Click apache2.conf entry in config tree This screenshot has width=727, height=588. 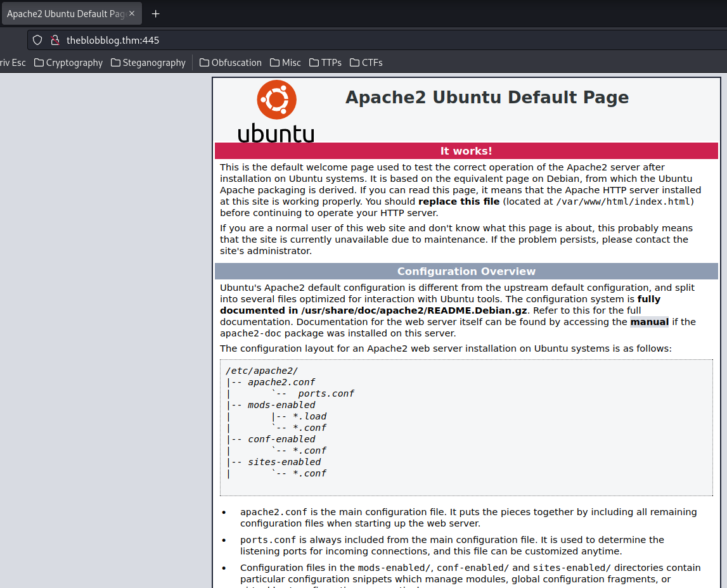(281, 382)
